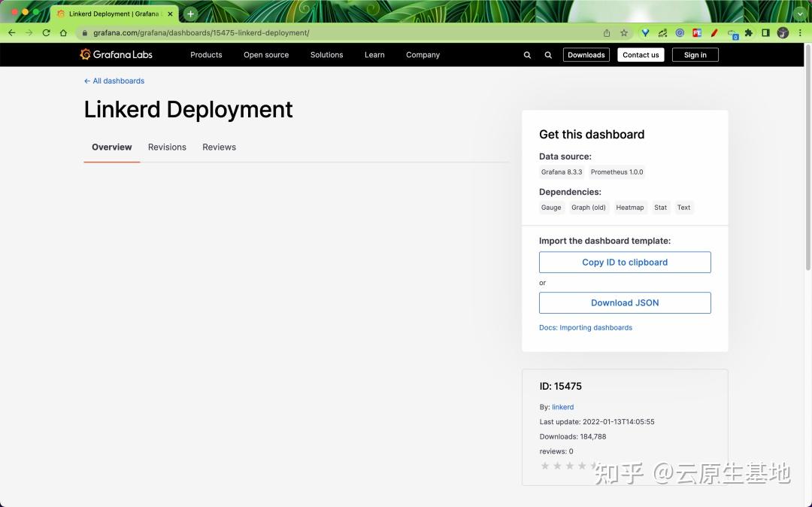
Task: Bookmark the page with the star icon
Action: [624, 32]
